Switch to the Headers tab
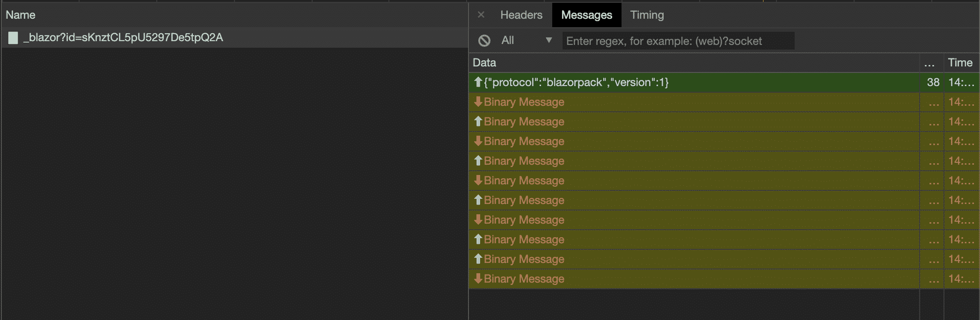980x320 pixels. point(521,15)
